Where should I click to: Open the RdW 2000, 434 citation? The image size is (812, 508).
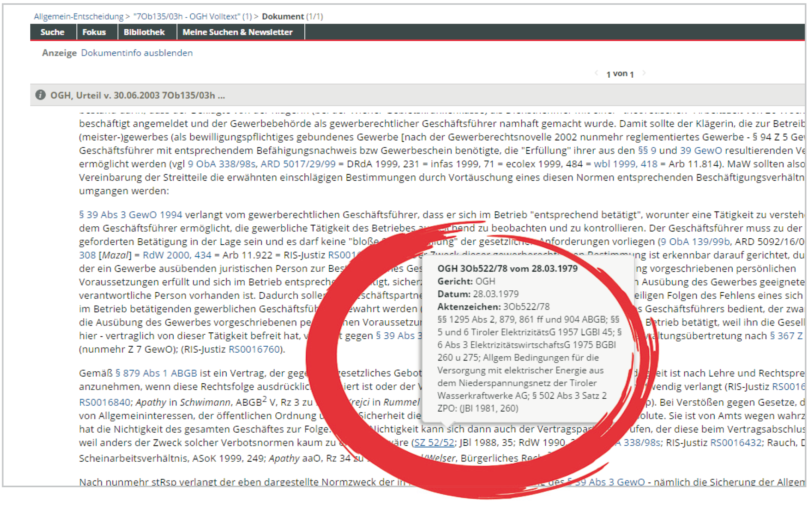click(x=177, y=255)
